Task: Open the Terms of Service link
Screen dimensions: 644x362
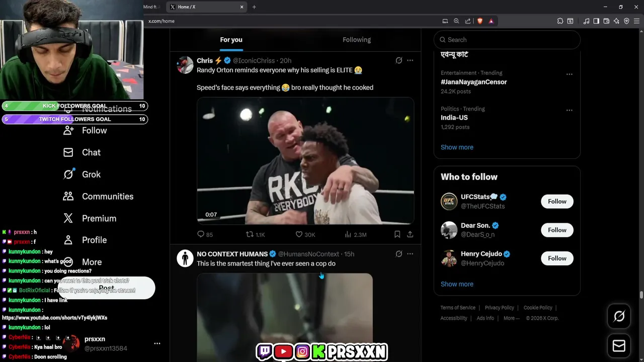Action: 458,308
